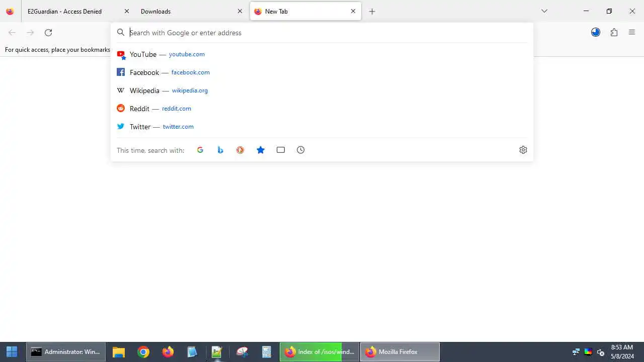
Task: Open the notepad-style file taskbar icon
Action: point(192,352)
